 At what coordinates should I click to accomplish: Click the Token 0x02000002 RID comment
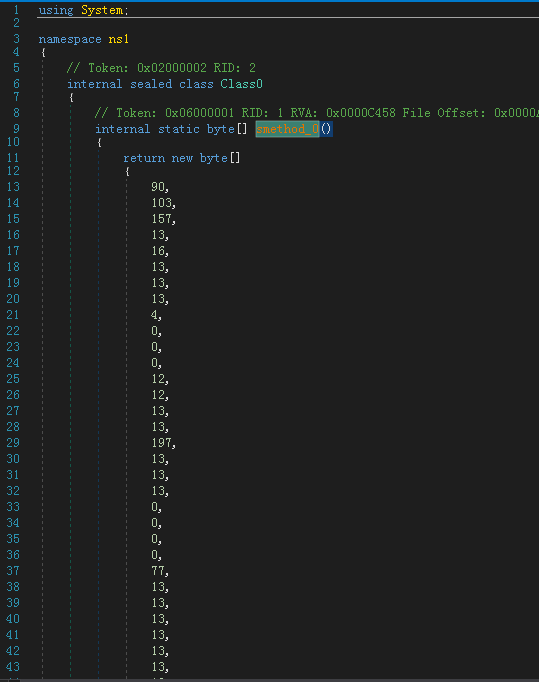tap(161, 68)
